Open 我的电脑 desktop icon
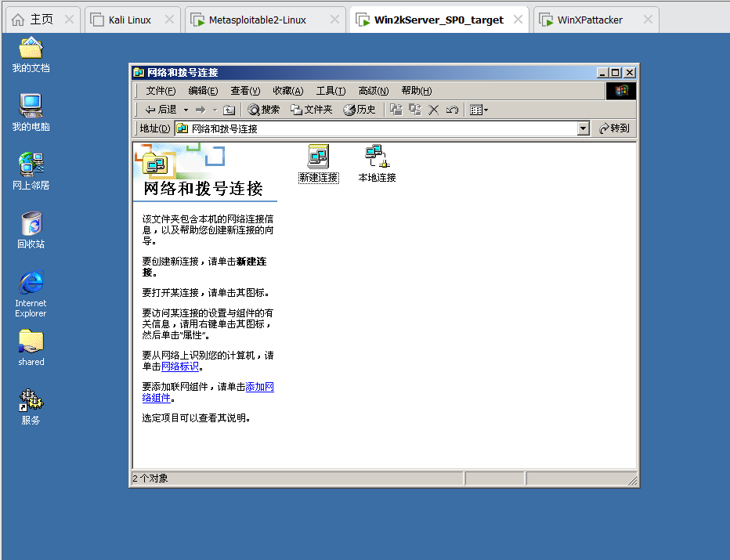 pos(31,113)
